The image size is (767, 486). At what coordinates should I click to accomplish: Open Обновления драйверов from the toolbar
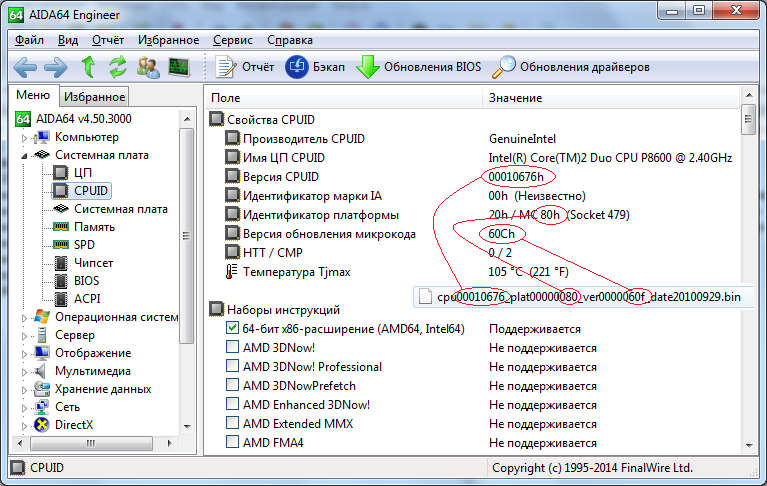coord(571,67)
